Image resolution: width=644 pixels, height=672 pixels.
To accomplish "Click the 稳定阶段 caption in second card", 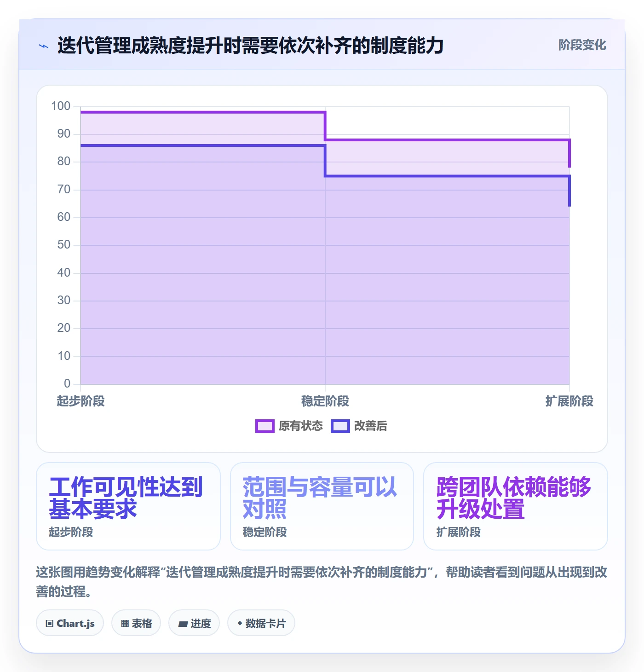I will [x=264, y=533].
